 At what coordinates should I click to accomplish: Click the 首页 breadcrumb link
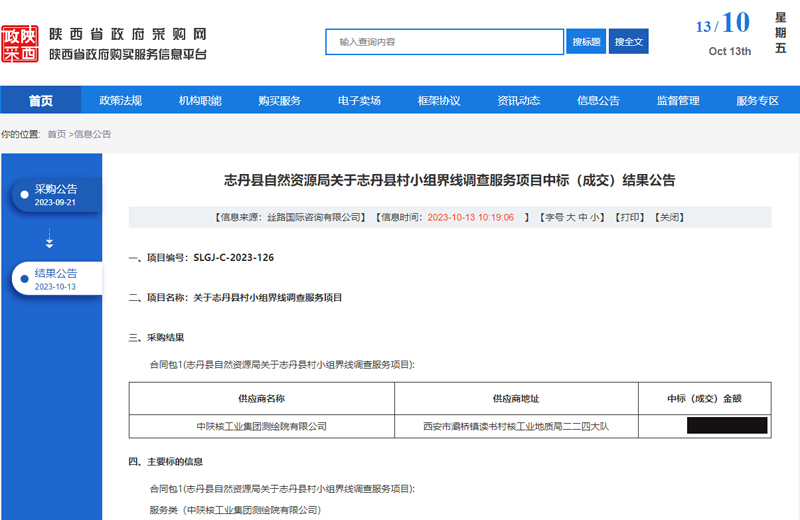[57, 134]
